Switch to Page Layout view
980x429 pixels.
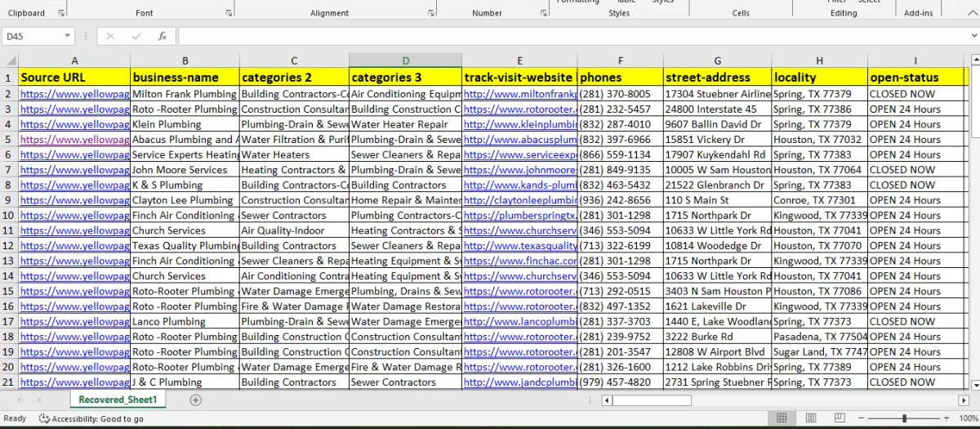coord(812,418)
